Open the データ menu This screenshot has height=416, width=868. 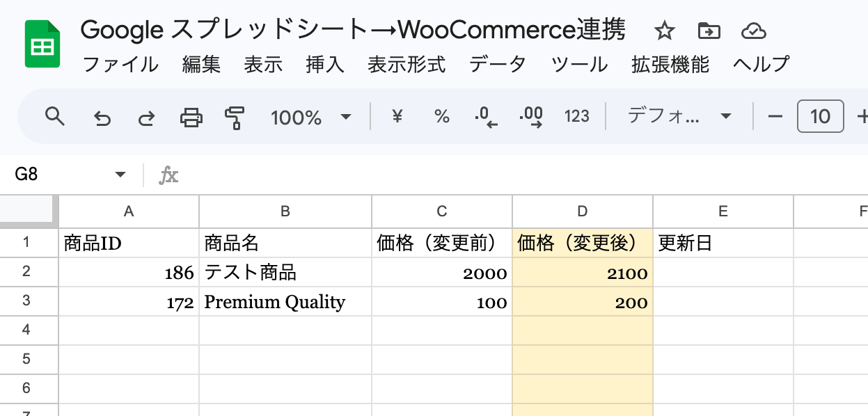[x=498, y=65]
